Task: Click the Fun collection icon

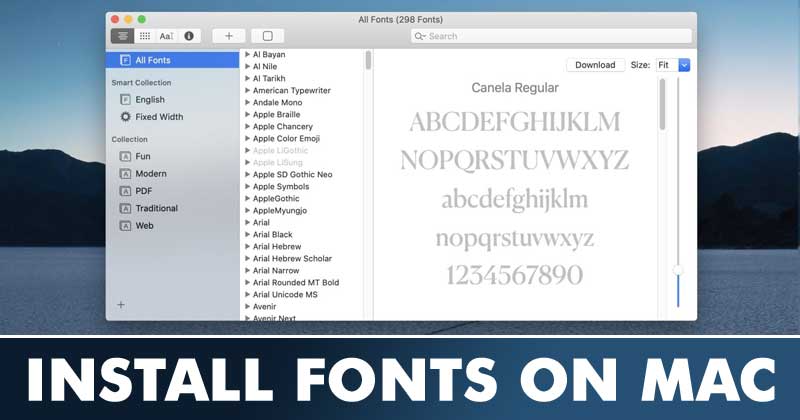Action: (x=125, y=156)
